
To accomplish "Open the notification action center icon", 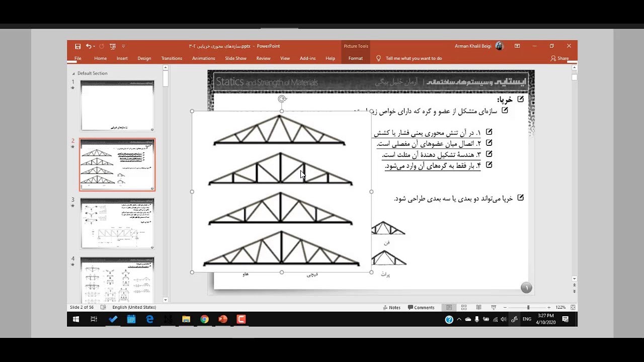I will (x=566, y=319).
